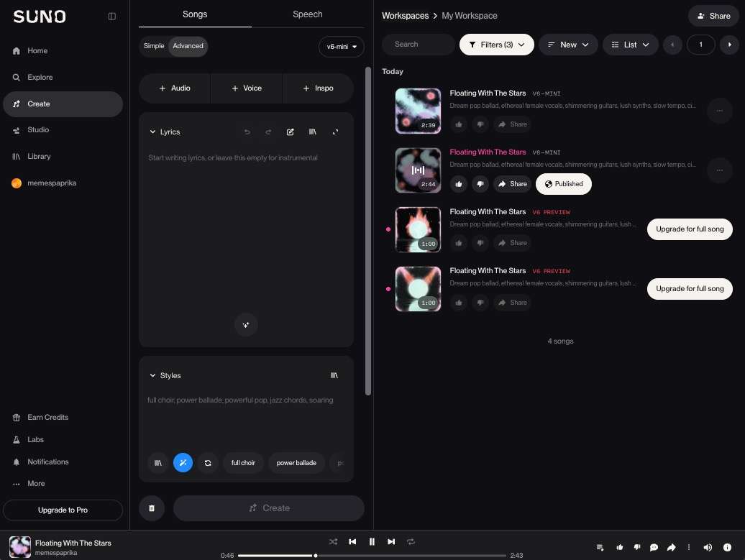Add a Voice
This screenshot has height=560, width=745.
click(x=246, y=88)
